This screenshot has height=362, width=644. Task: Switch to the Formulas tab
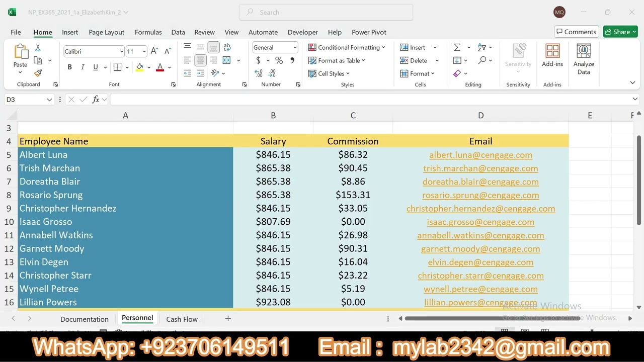click(148, 32)
